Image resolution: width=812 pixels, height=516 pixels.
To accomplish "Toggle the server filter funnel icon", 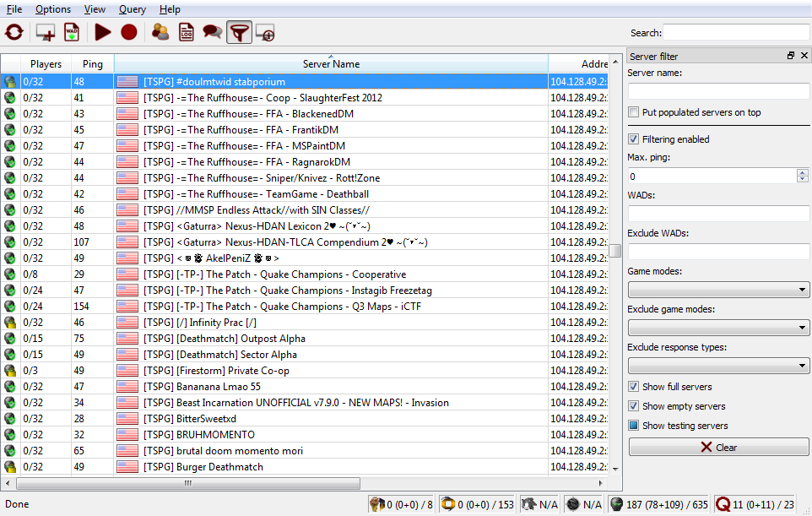I will (240, 33).
